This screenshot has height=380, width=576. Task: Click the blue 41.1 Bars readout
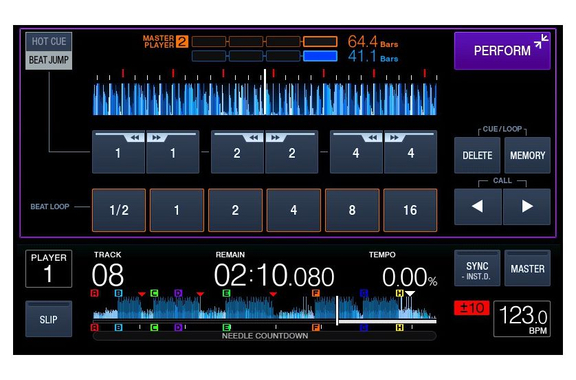[373, 56]
